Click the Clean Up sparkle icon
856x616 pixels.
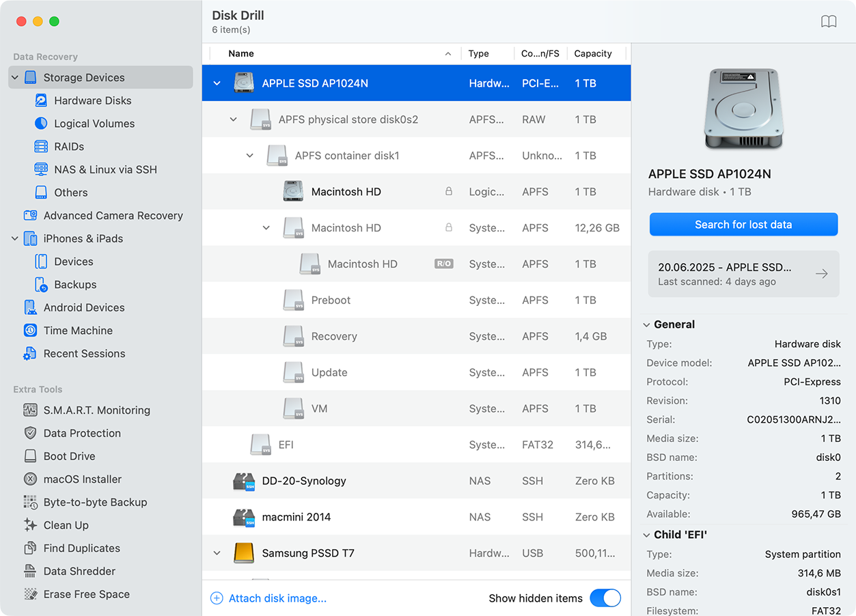point(30,525)
